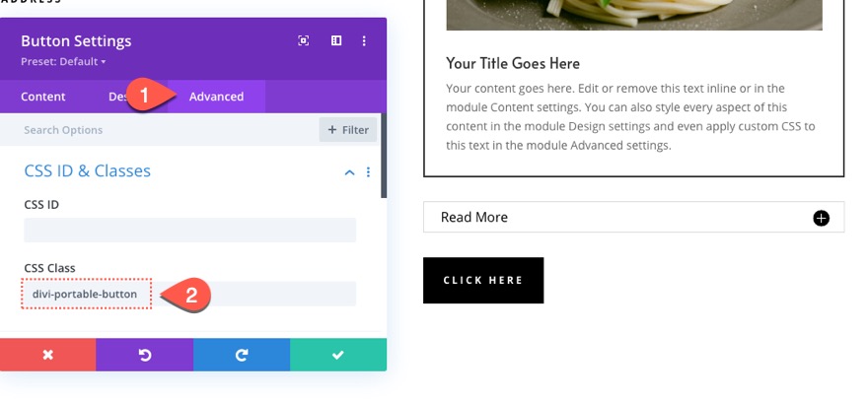Click the Your Title Goes Here heading
The width and height of the screenshot is (868, 401).
[x=513, y=64]
